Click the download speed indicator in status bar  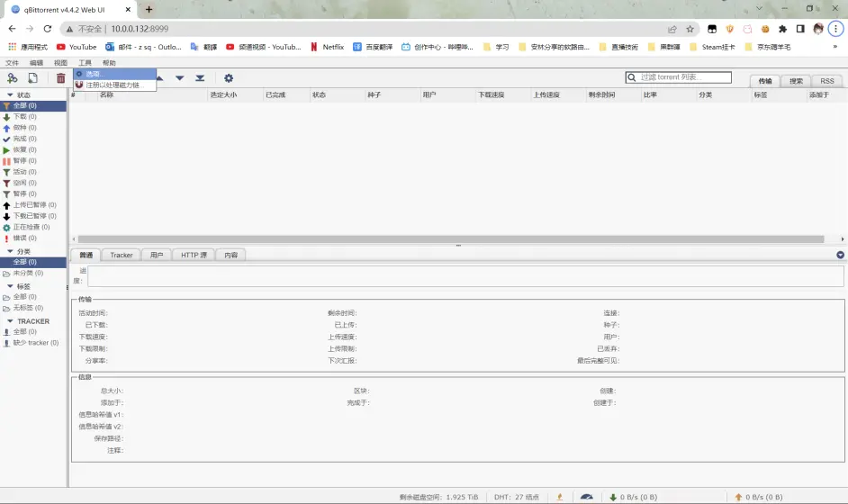point(633,497)
